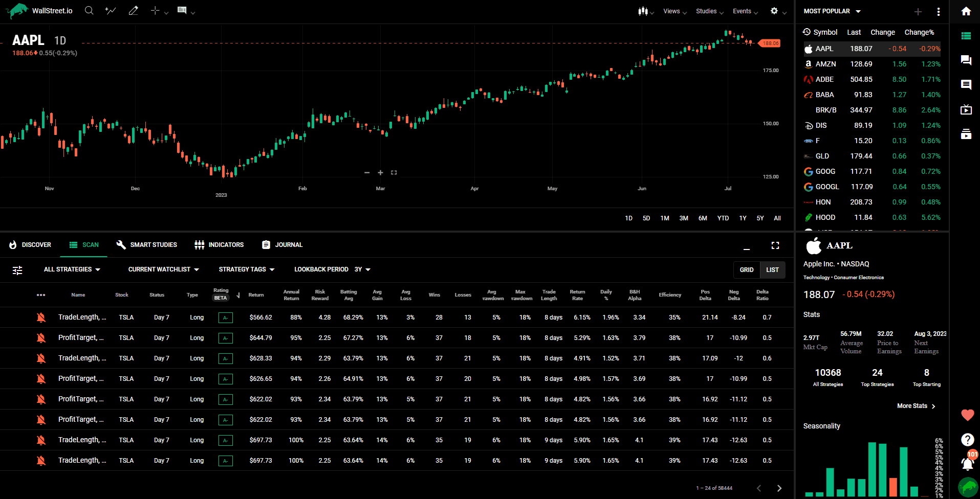Add AAPL to favorites with heart icon
This screenshot has height=499, width=980.
(967, 415)
